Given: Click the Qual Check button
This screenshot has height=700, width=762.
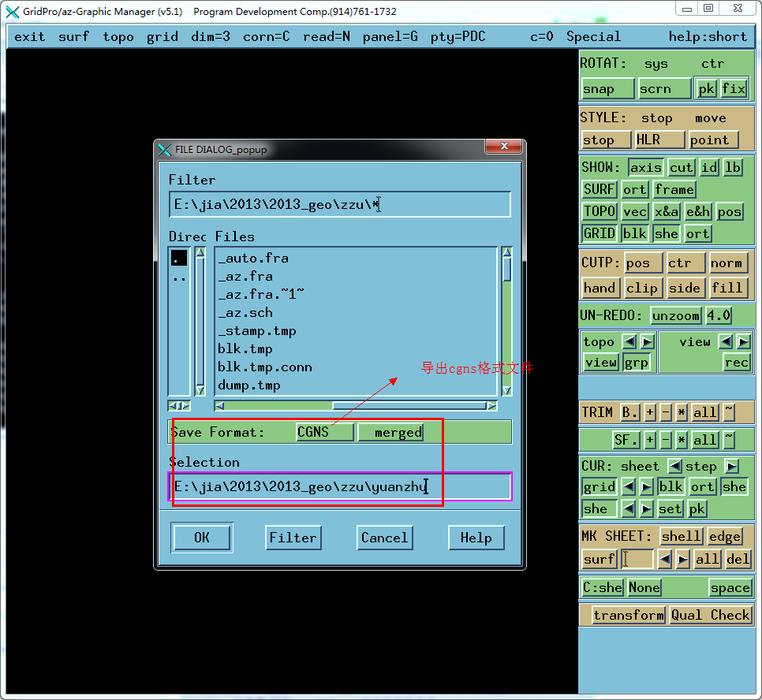Looking at the screenshot, I should click(x=710, y=615).
